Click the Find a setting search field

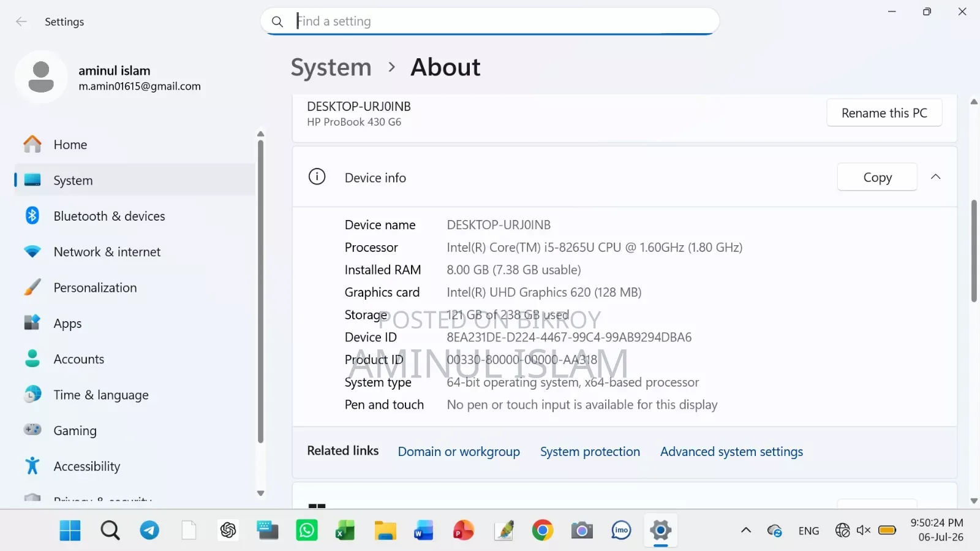click(490, 21)
